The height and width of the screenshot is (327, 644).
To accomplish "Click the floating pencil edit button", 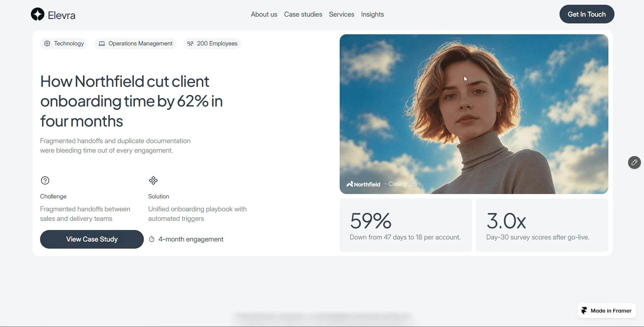I will tap(634, 162).
